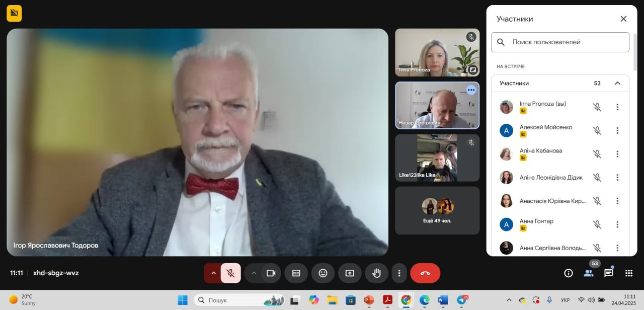Open Microsoft Edge from the taskbar
Image resolution: width=644 pixels, height=310 pixels.
[x=424, y=300]
